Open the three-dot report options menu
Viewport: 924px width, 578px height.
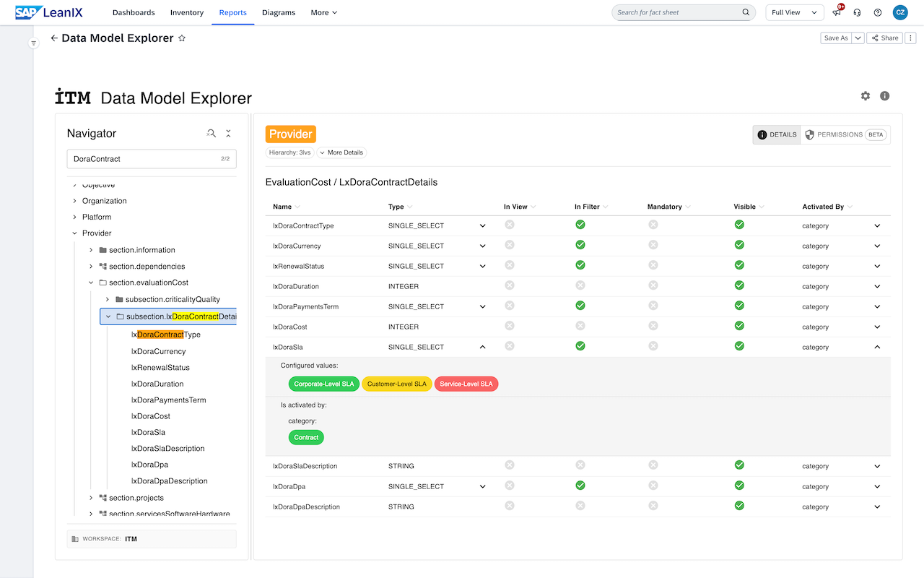click(x=910, y=38)
